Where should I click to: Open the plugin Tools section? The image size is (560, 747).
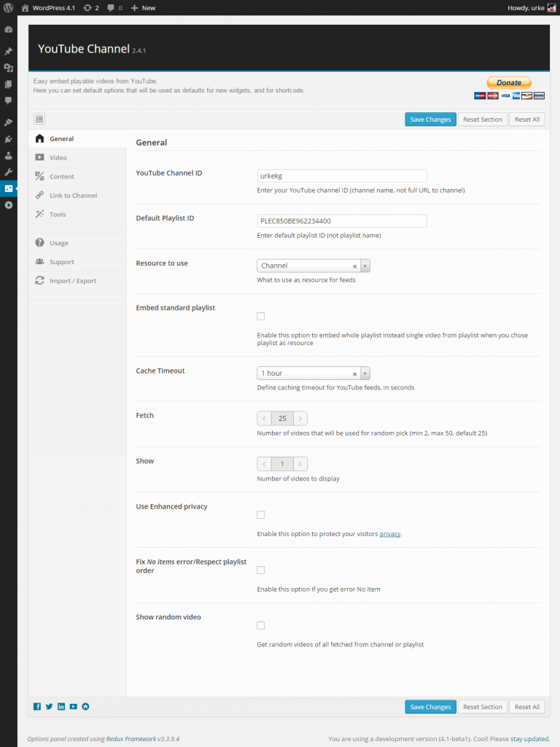pyautogui.click(x=77, y=214)
